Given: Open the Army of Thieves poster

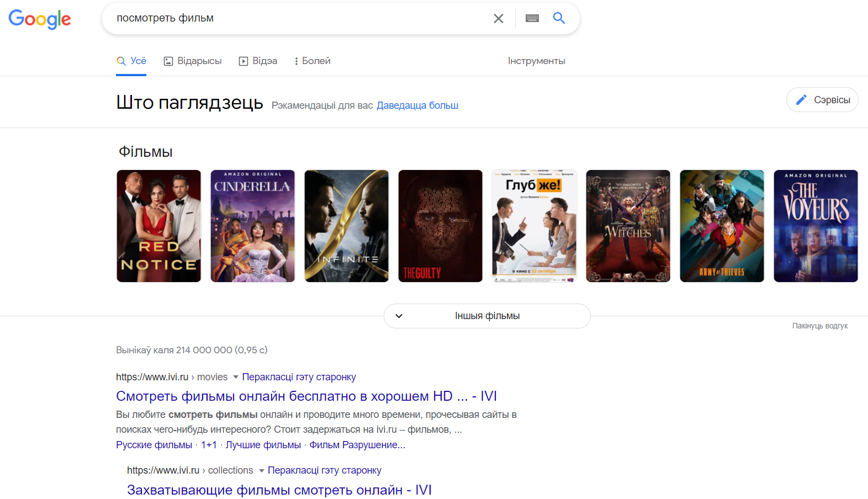Looking at the screenshot, I should coord(722,226).
